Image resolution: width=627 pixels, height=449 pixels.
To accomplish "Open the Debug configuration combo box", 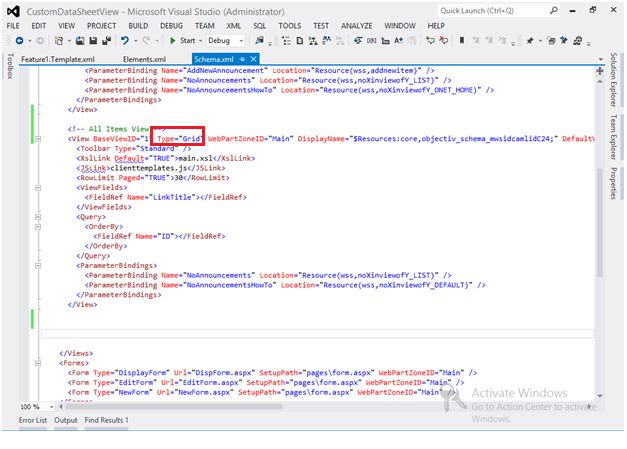I will click(226, 40).
